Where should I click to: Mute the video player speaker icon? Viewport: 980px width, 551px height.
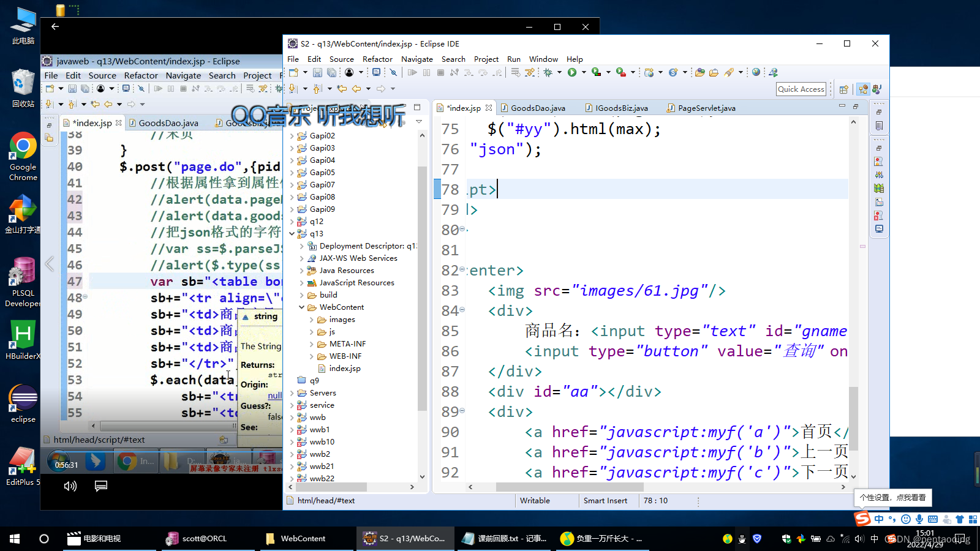tap(70, 486)
